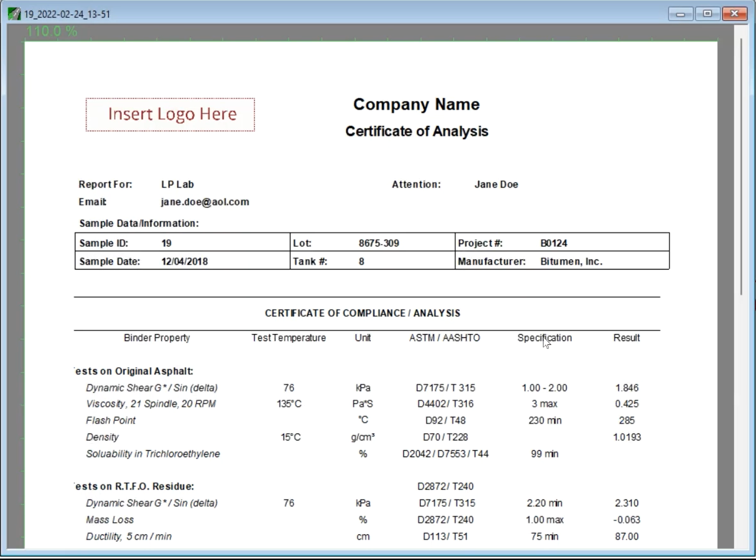Click specification 1.00 - 2.00
Screen dimensions: 756x560
tap(545, 388)
